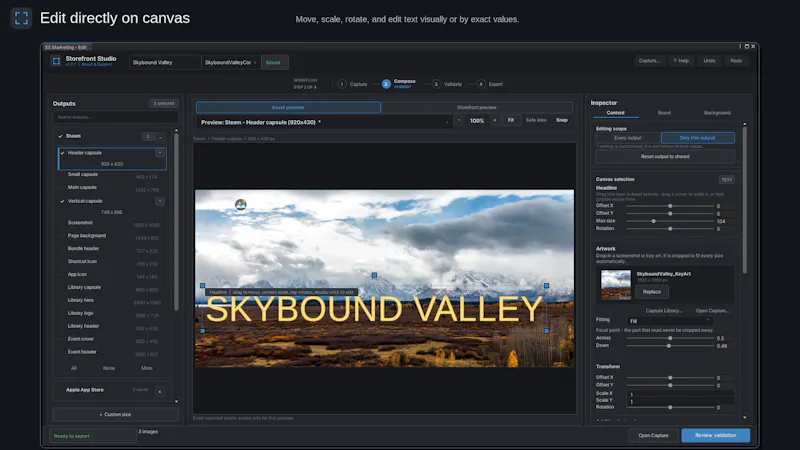Screen dimensions: 800x450
Task: Toggle the Header capsule output checkbox
Action: pyautogui.click(x=62, y=153)
